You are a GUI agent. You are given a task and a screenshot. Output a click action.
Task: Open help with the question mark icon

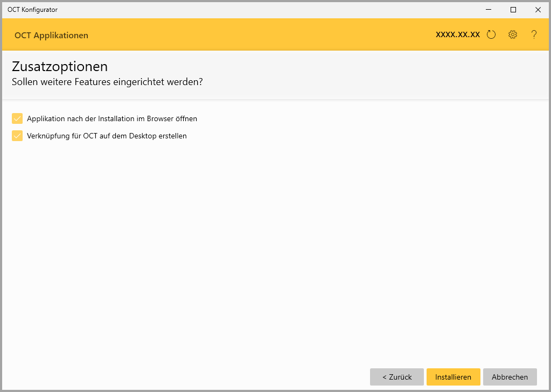click(x=534, y=35)
